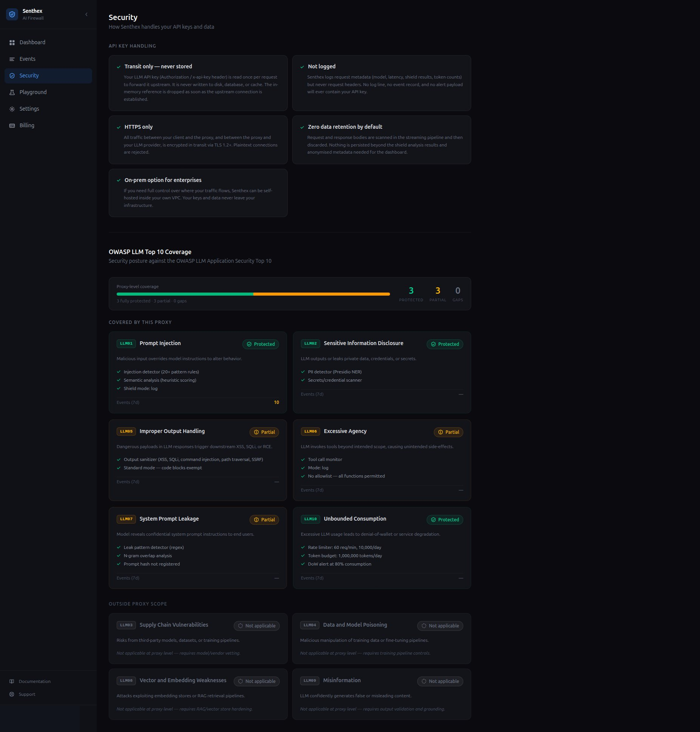Viewport: 700px width, 732px height.
Task: Click the Support lifebuoy icon
Action: [12, 694]
